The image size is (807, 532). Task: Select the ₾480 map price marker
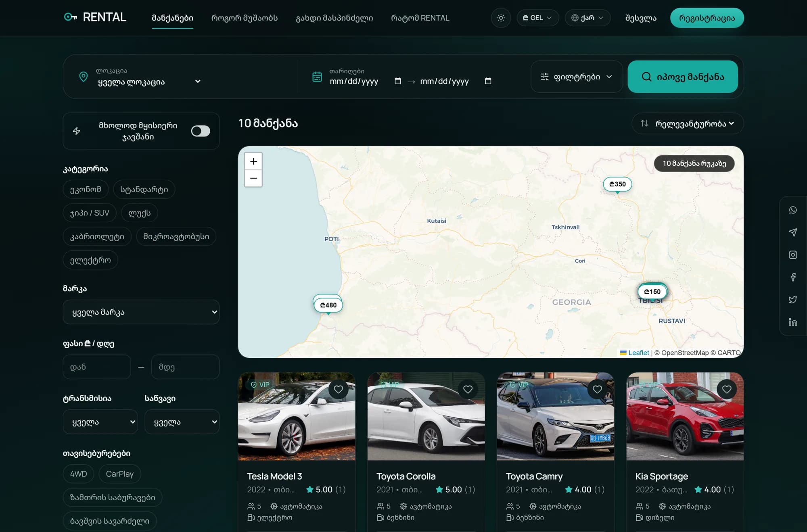click(328, 305)
